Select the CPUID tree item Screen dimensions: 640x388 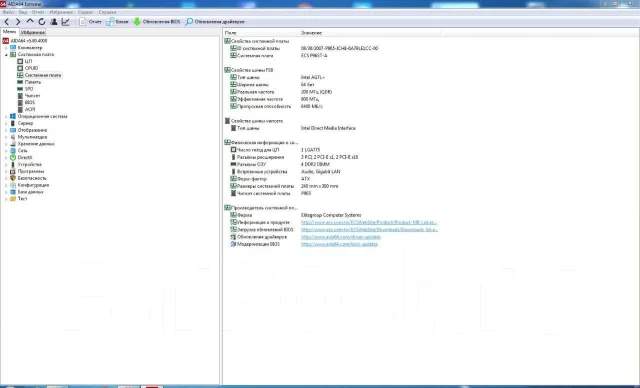coord(31,68)
